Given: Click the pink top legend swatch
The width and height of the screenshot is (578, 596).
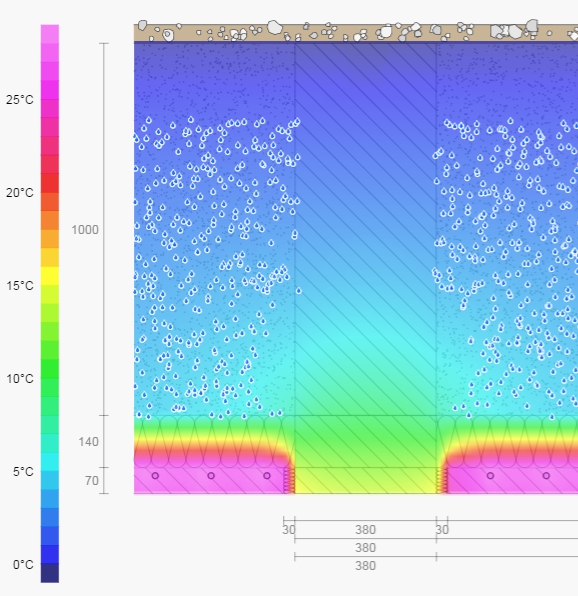Looking at the screenshot, I should pyautogui.click(x=50, y=34).
